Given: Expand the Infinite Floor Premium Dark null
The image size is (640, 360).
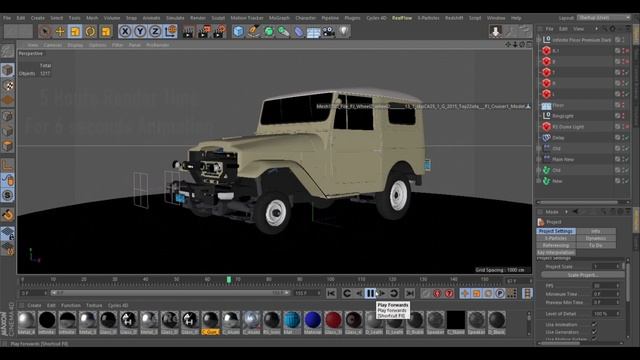Looking at the screenshot, I should 539,40.
